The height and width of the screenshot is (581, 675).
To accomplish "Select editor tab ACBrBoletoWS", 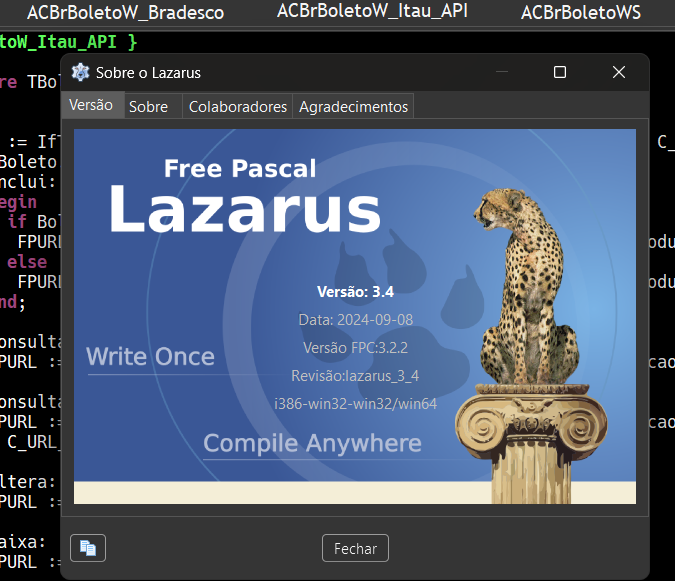I will tap(581, 13).
